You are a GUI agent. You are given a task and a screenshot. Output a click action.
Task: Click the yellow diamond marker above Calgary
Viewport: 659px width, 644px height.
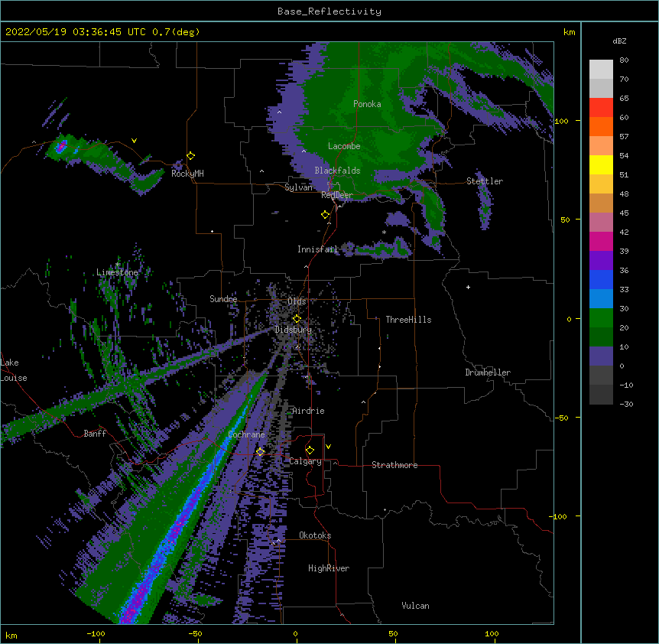[x=310, y=450]
